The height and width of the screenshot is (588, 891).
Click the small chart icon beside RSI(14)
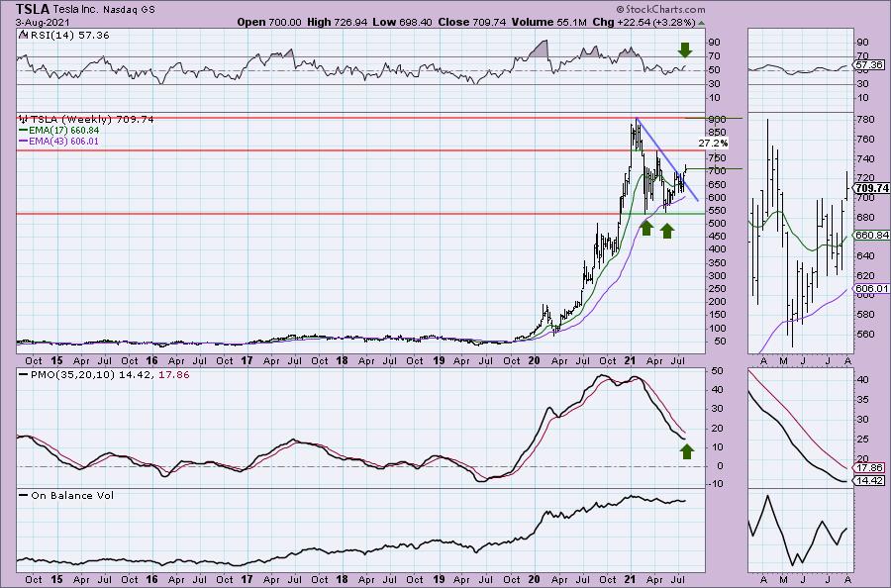22,35
